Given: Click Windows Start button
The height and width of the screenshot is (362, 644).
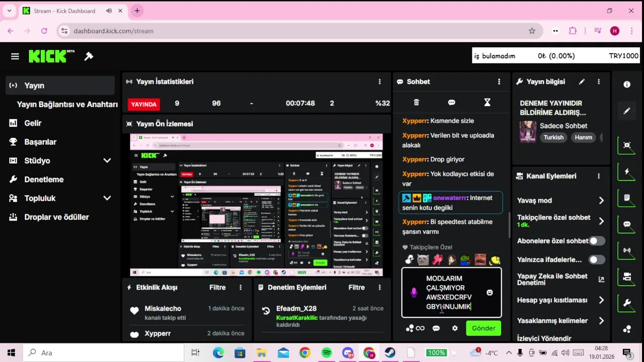Looking at the screenshot, I should [x=11, y=353].
